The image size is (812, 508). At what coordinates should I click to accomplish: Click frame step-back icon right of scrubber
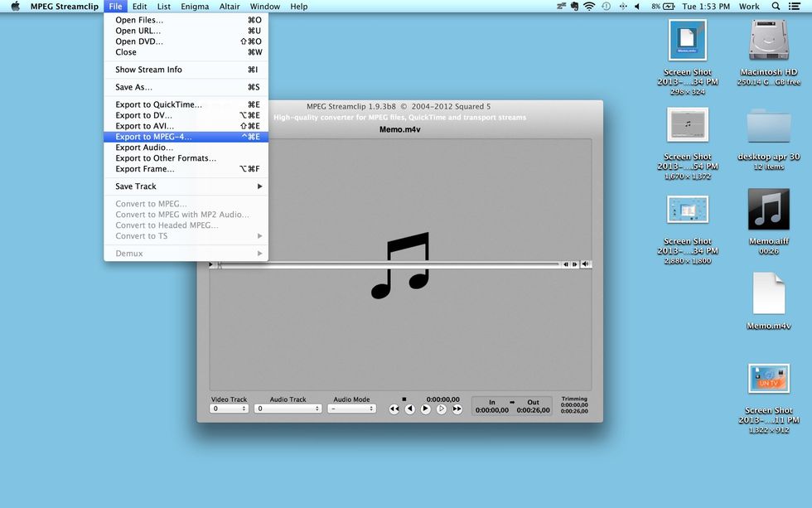[x=565, y=264]
